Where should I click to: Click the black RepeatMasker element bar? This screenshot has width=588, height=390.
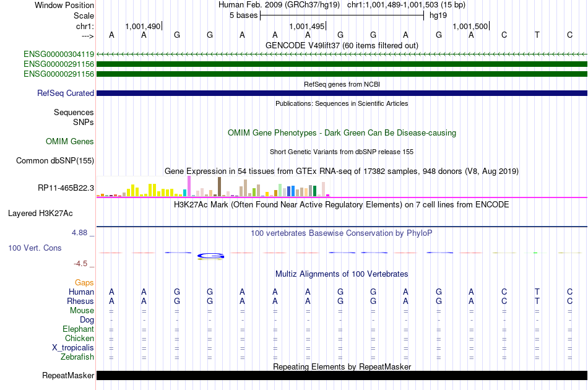point(342,375)
